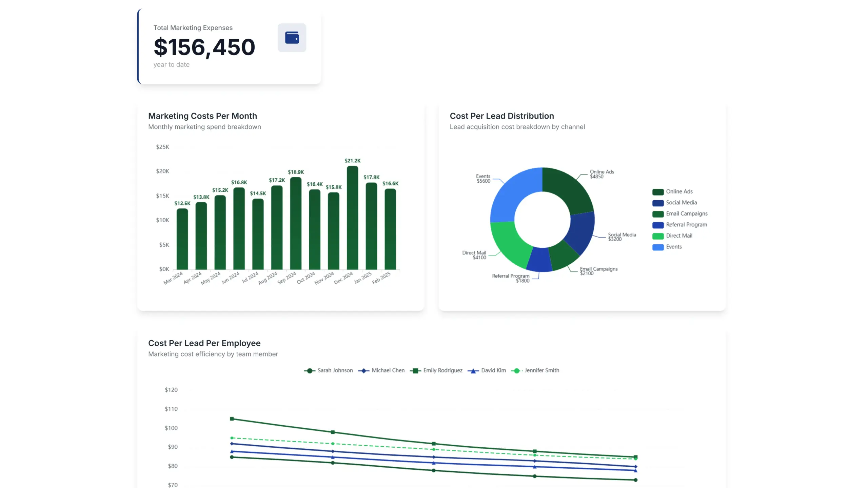Click the 'Email Campaigns $2100' donut label
This screenshot has height=488, width=868.
[x=598, y=271]
